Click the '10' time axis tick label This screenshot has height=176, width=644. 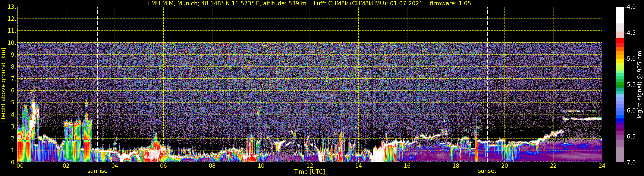point(261,166)
